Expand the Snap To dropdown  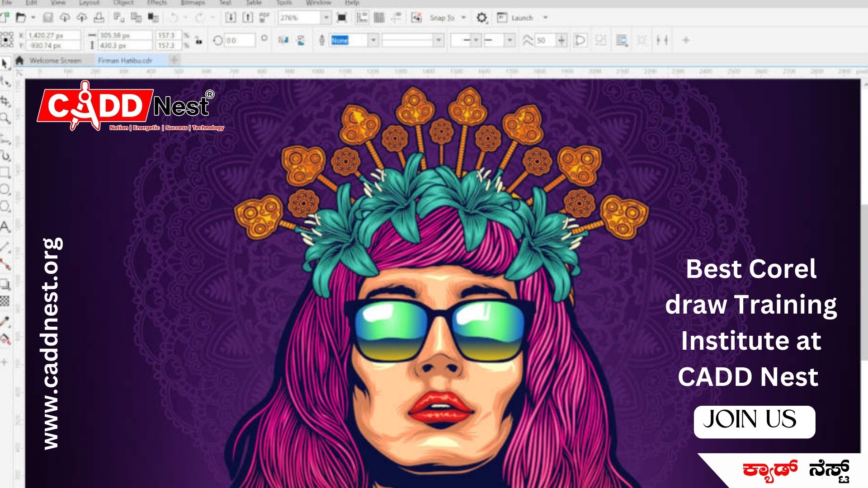click(x=463, y=18)
